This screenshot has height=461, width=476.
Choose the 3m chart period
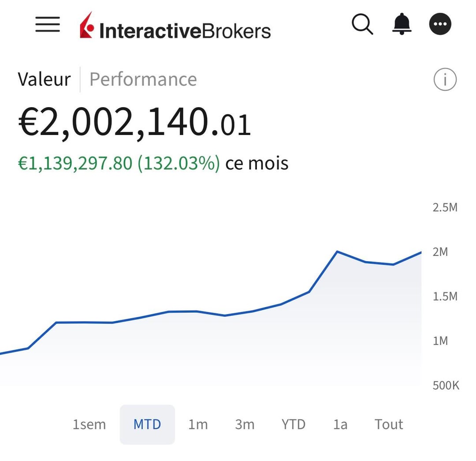pyautogui.click(x=245, y=424)
